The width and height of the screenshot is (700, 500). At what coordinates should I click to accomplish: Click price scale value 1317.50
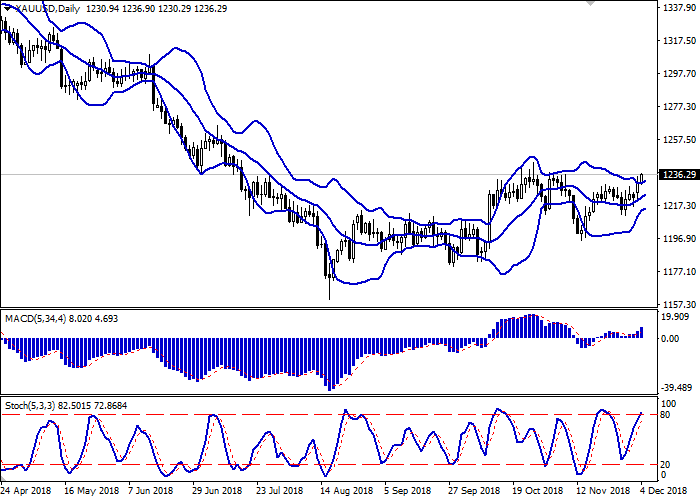coord(680,41)
